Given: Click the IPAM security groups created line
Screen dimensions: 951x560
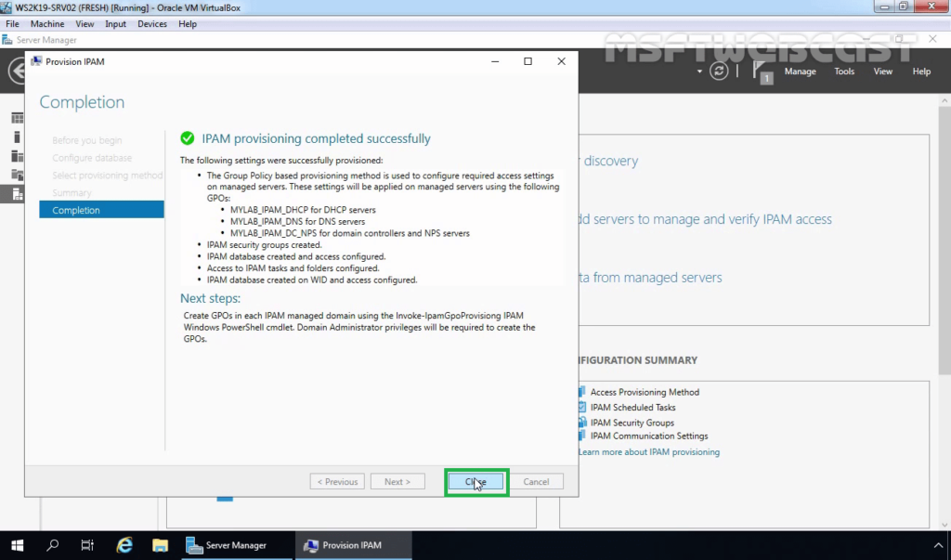Looking at the screenshot, I should point(265,244).
